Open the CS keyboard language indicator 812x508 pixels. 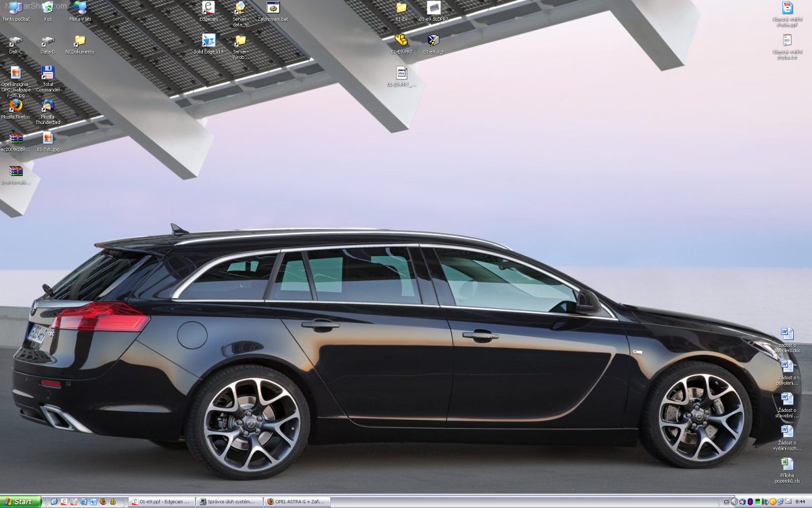(726, 502)
